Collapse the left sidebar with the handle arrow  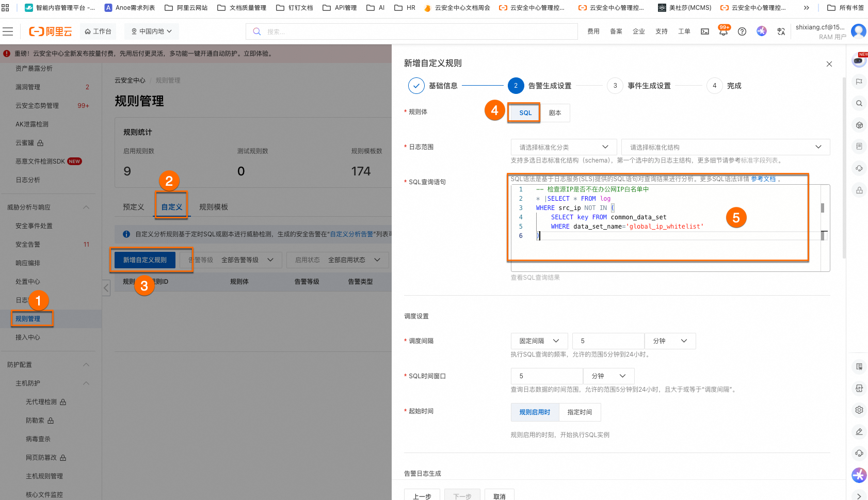click(x=106, y=287)
